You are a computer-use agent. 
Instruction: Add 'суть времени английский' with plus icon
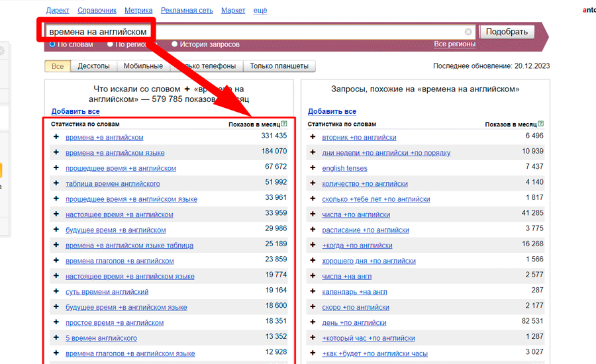click(56, 291)
